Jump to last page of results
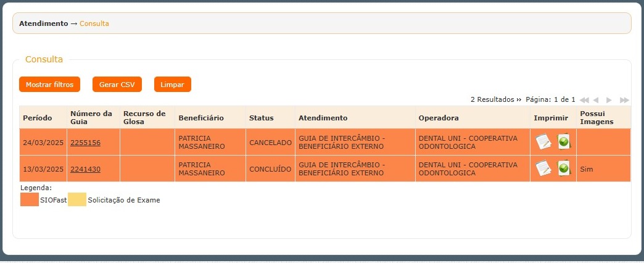 [624, 100]
